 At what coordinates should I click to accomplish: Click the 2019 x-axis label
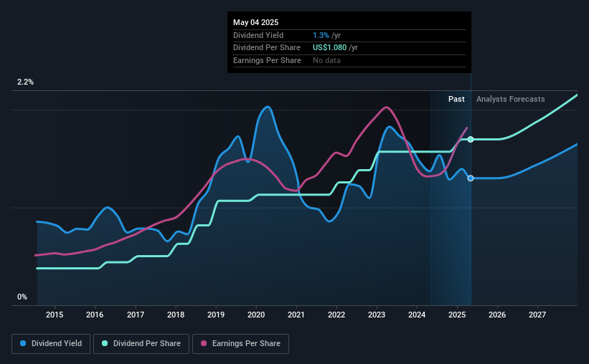tap(216, 315)
